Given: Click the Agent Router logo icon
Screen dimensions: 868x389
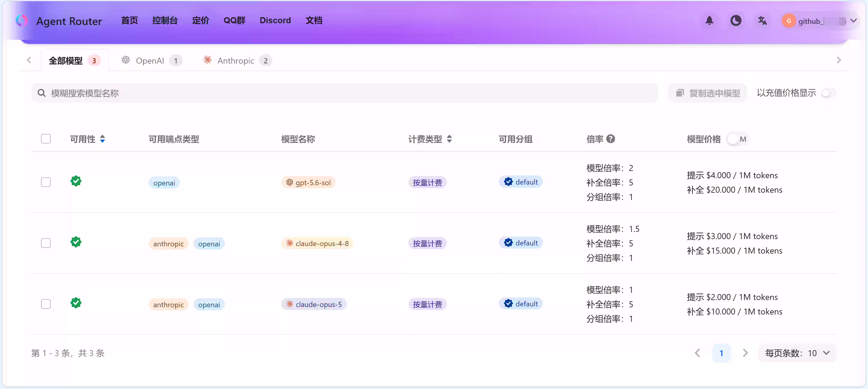Looking at the screenshot, I should 22,21.
